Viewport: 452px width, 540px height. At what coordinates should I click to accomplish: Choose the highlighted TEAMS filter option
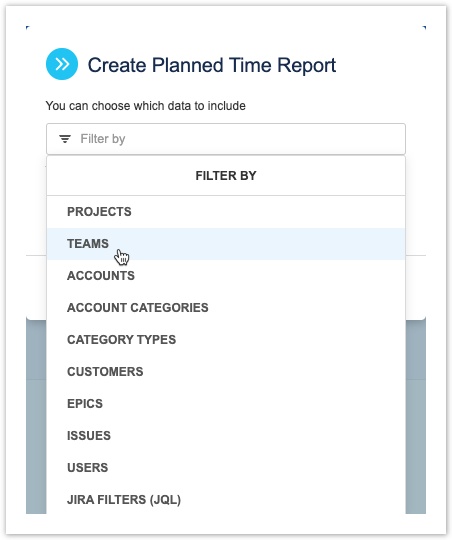[226, 244]
